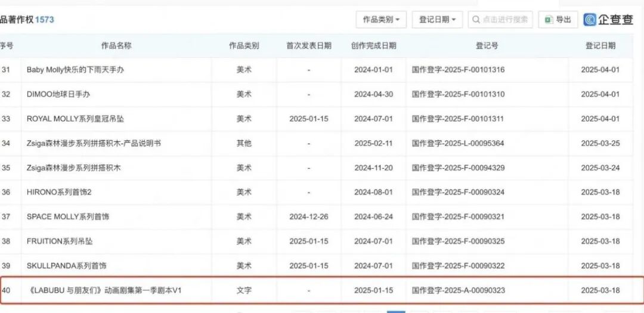
Task: Click the magnifier icon in search box
Action: click(476, 19)
